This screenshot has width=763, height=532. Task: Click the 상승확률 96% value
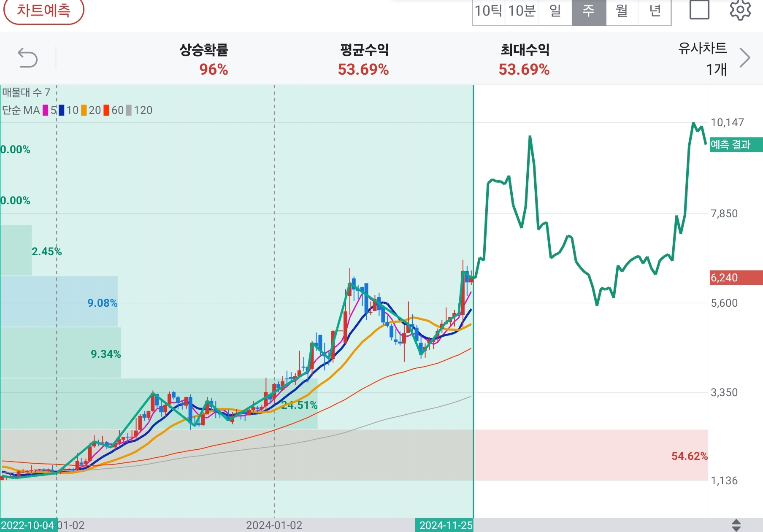pos(214,70)
